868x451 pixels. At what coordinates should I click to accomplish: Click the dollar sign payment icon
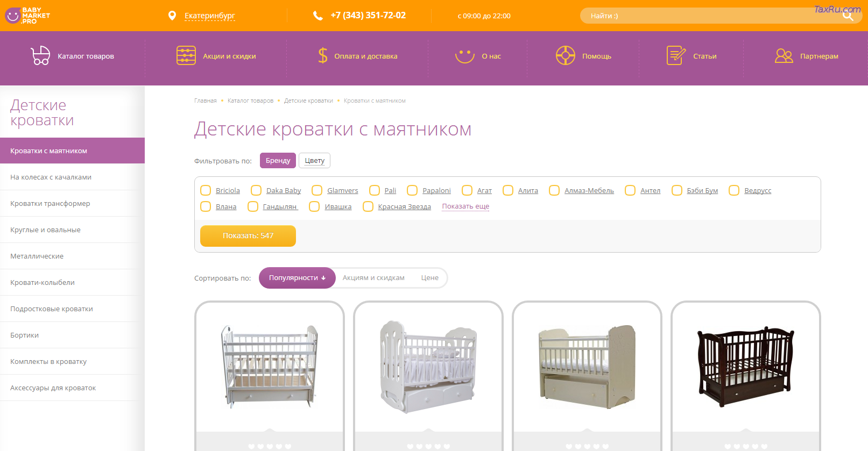pos(322,56)
